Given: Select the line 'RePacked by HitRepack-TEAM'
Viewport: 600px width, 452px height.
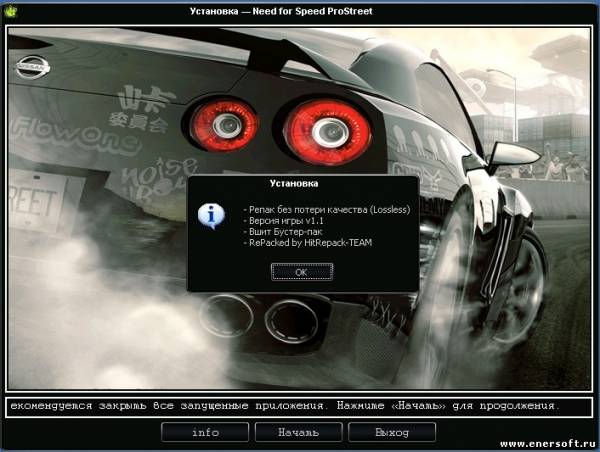Looking at the screenshot, I should tap(310, 242).
